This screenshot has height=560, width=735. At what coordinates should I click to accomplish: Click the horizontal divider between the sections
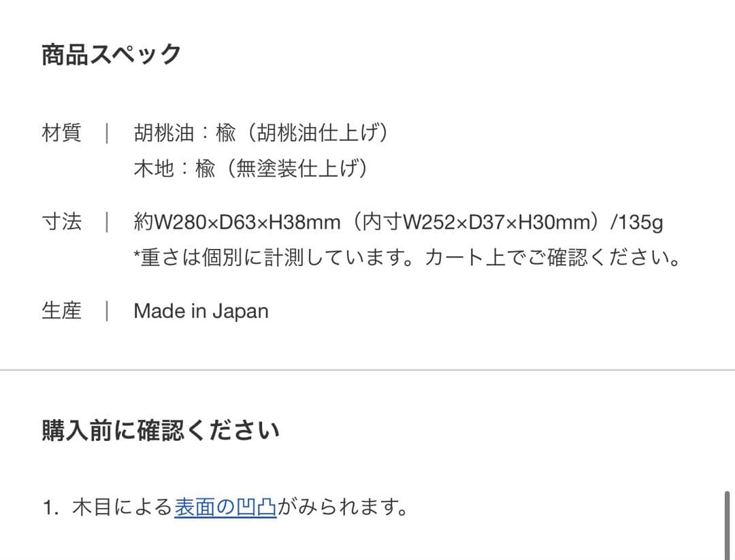coord(367,370)
